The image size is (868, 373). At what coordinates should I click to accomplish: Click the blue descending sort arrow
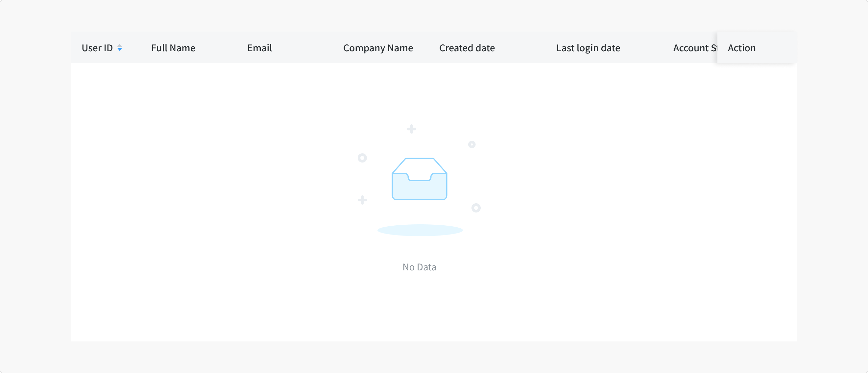click(x=120, y=50)
